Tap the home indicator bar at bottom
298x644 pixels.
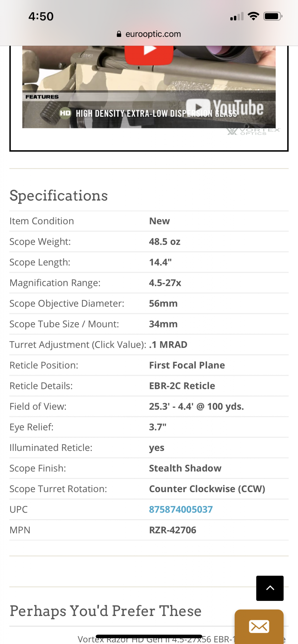point(149,636)
